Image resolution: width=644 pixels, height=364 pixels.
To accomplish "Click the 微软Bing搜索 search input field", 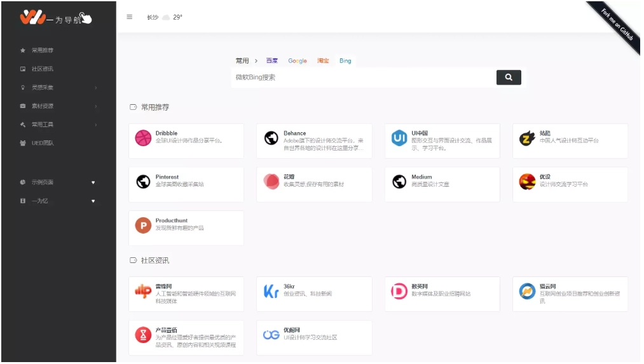I will point(364,77).
